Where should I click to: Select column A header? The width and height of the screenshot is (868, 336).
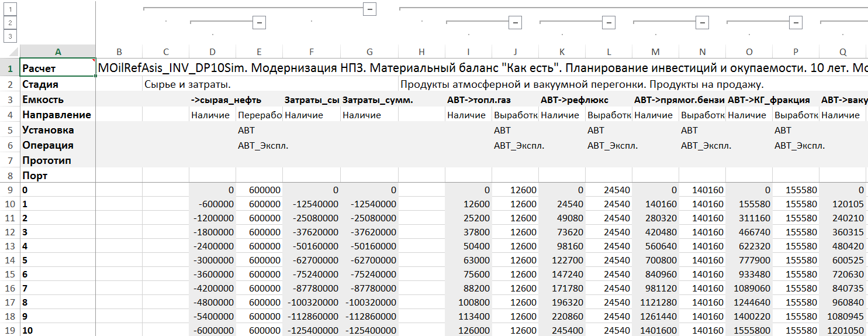(57, 52)
